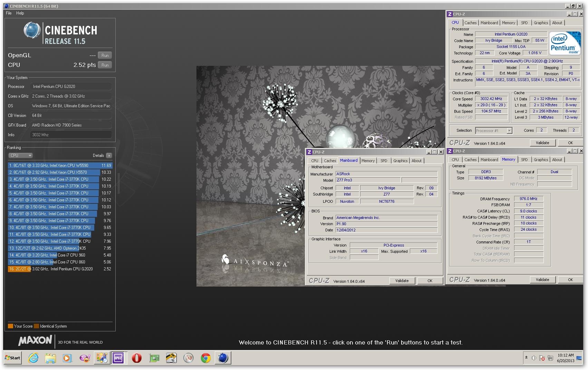Screen dimensions: 588x370
Task: Open the Cinebench Help menu
Action: click(x=20, y=13)
